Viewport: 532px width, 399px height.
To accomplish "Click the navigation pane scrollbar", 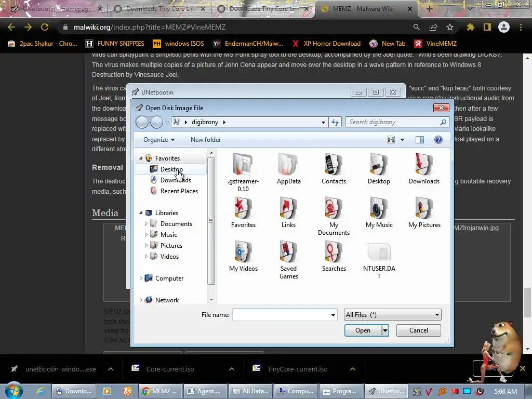I will (211, 221).
